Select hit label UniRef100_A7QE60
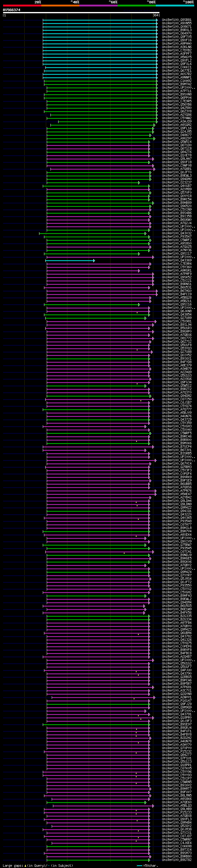The image size is (197, 868). (177, 802)
